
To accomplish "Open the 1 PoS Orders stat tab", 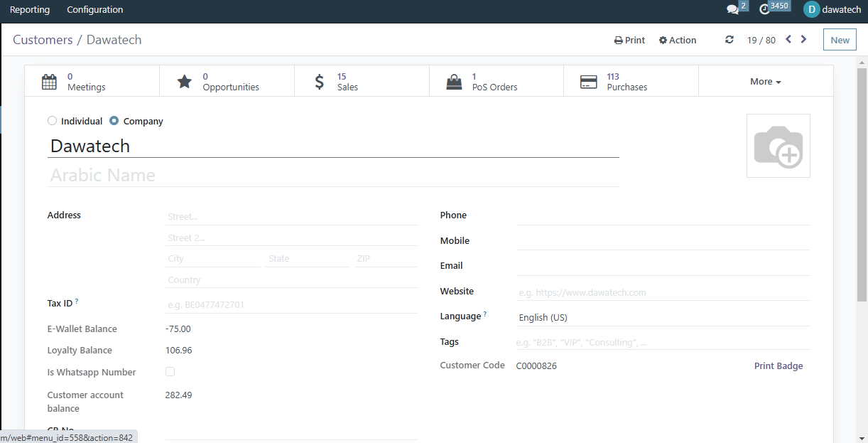I will click(497, 82).
